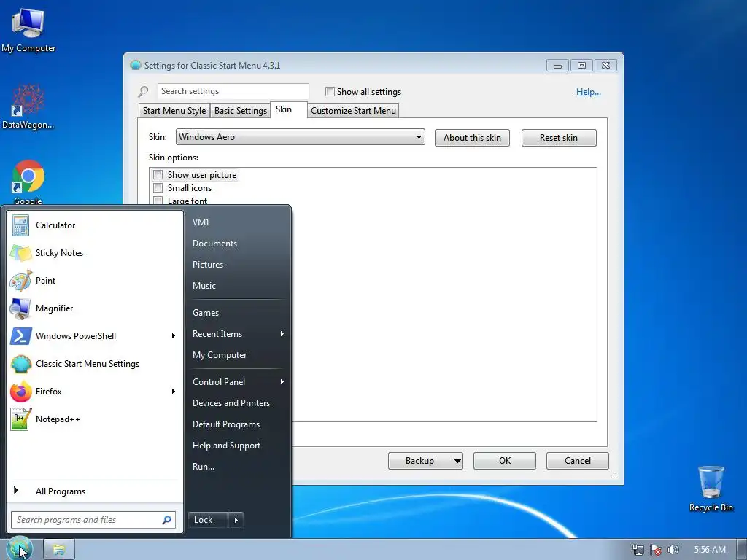Open Music in the start menu
747x560 pixels.
239,286
